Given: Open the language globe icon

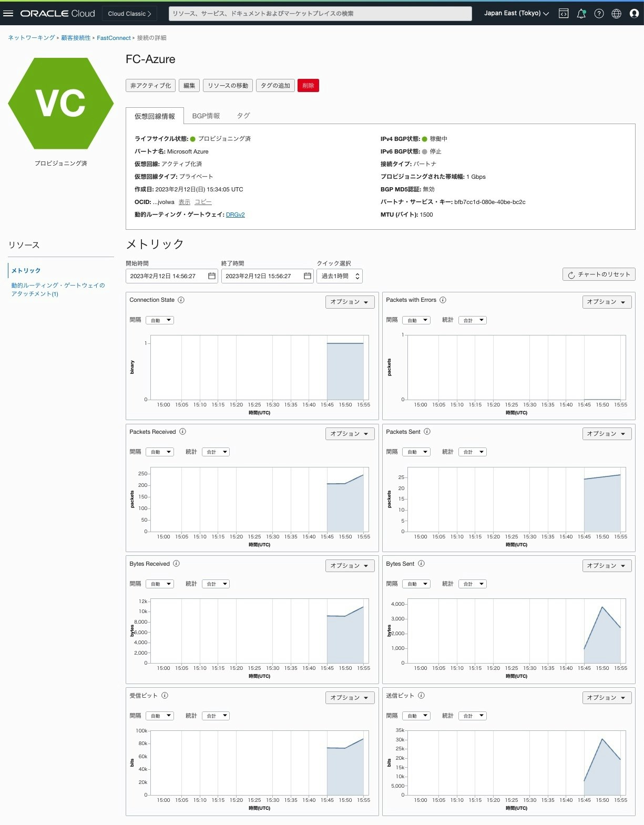Looking at the screenshot, I should pyautogui.click(x=617, y=14).
